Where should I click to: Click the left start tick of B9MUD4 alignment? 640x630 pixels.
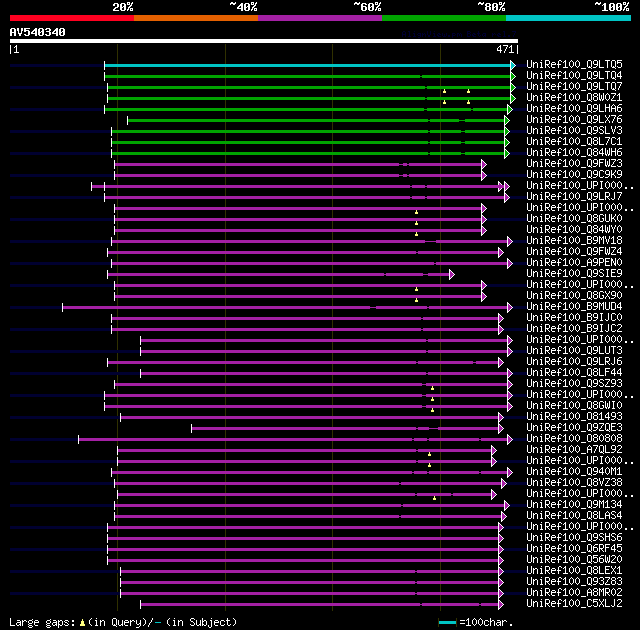pyautogui.click(x=62, y=308)
